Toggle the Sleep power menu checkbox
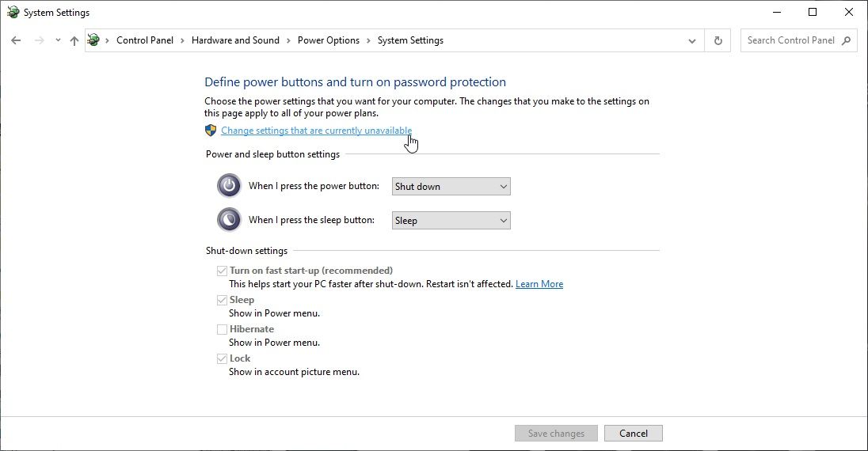 [222, 300]
